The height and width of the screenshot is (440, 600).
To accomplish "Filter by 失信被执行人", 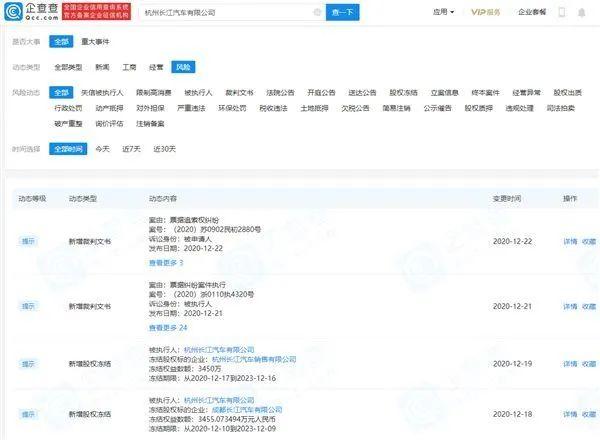I will point(102,93).
